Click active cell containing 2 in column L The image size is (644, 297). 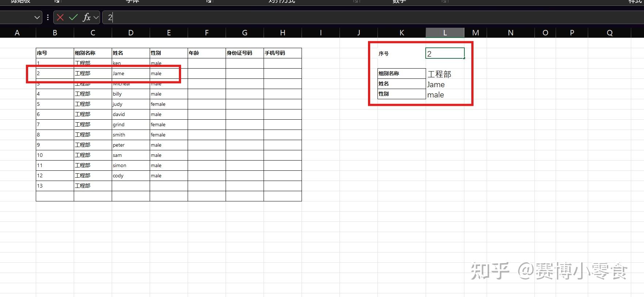pos(445,53)
